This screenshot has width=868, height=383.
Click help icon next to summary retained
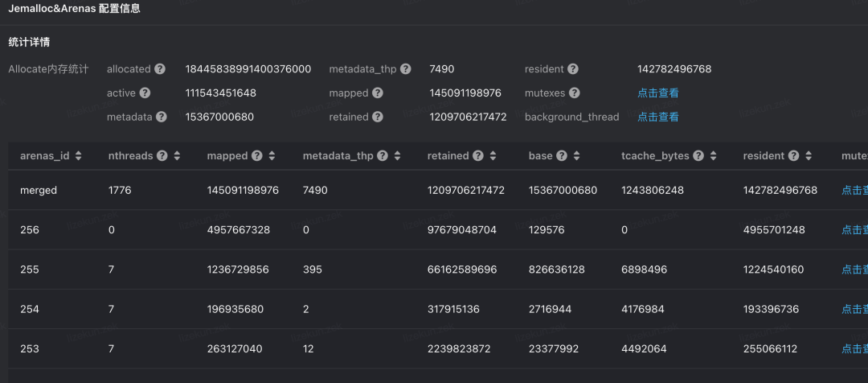(378, 117)
